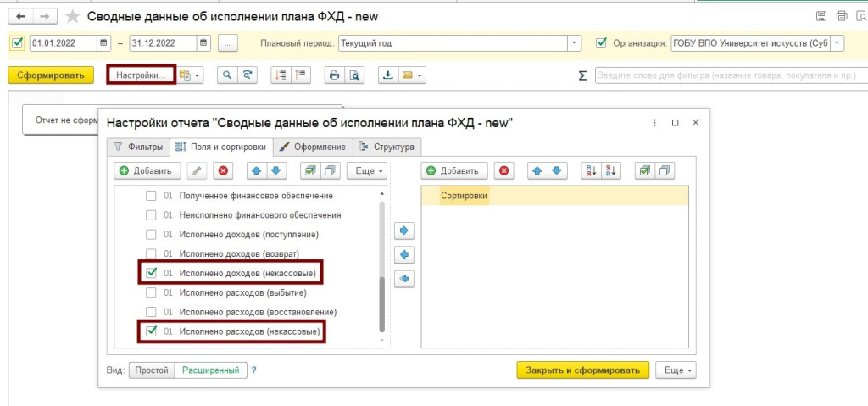Open the 'Еще' dropdown next to 'Закрыть и сформировать'

678,370
